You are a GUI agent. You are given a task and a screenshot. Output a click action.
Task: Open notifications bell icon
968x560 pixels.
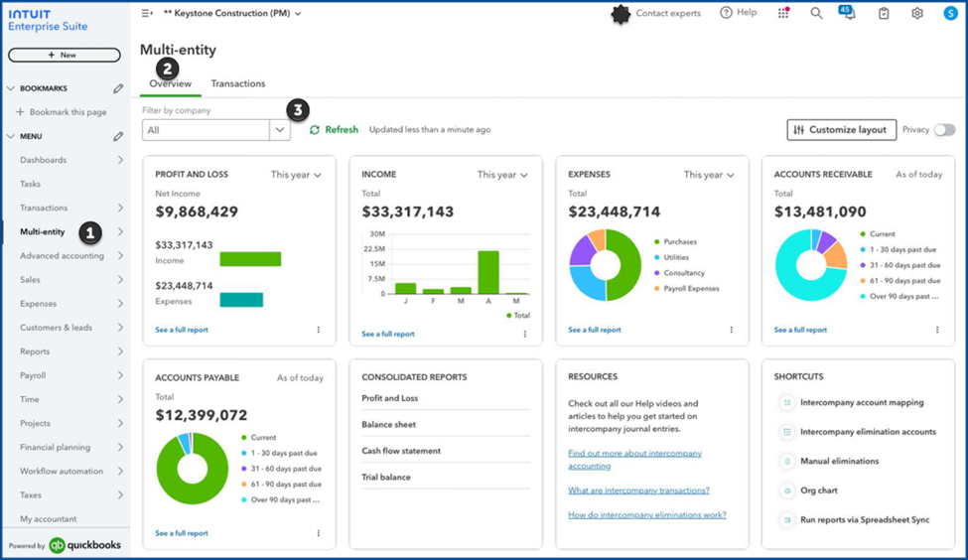click(x=850, y=13)
